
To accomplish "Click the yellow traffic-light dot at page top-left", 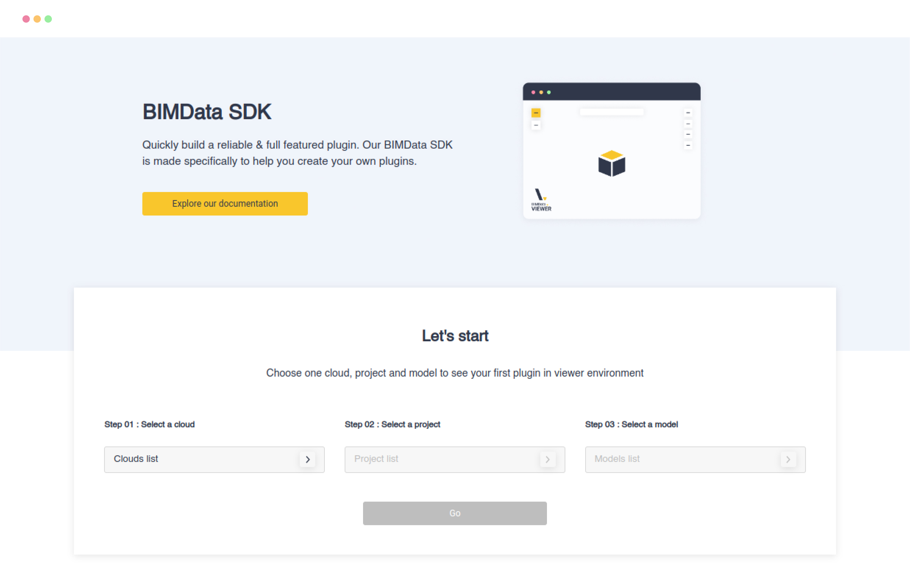I will point(37,19).
